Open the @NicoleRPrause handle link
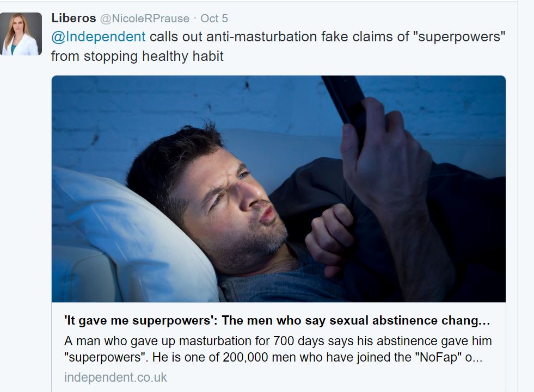The height and width of the screenshot is (392, 534). (x=144, y=18)
